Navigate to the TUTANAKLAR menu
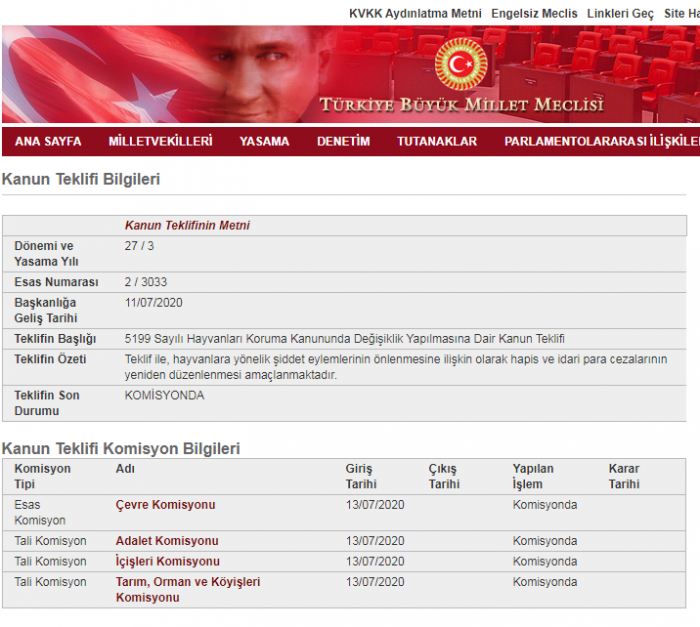700x627 pixels. [437, 141]
